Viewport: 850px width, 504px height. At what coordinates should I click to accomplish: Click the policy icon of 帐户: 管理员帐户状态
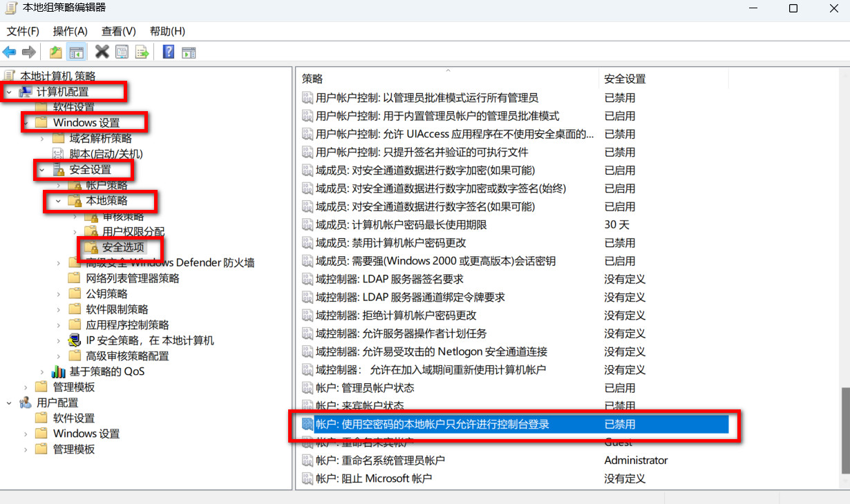[308, 388]
